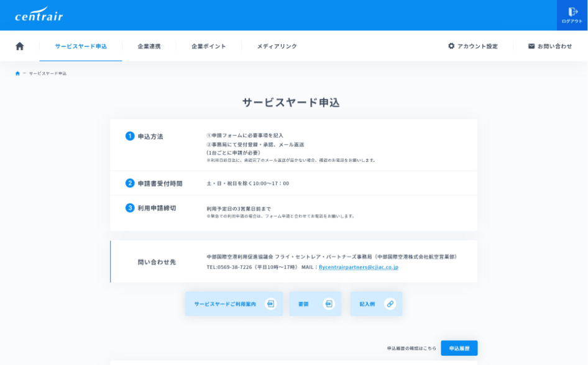The width and height of the screenshot is (588, 365).
Task: Click the document icon on the 要領 button
Action: click(329, 304)
